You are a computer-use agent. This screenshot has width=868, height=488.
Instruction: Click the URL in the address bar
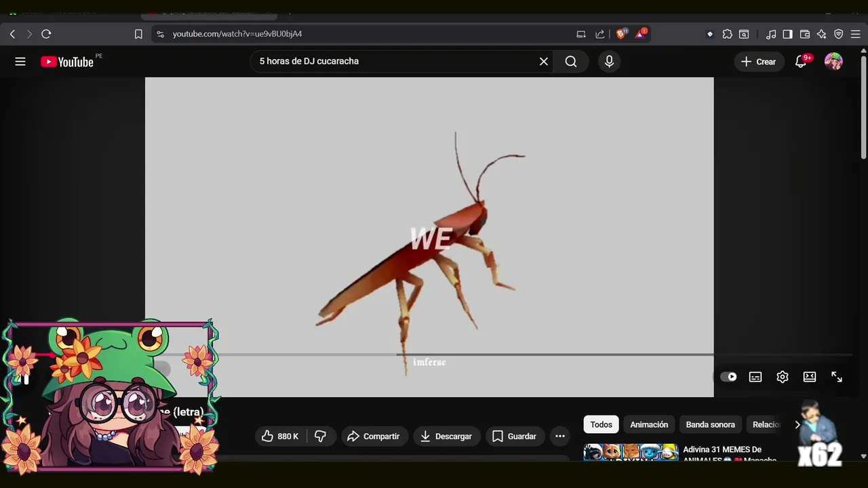click(x=237, y=34)
